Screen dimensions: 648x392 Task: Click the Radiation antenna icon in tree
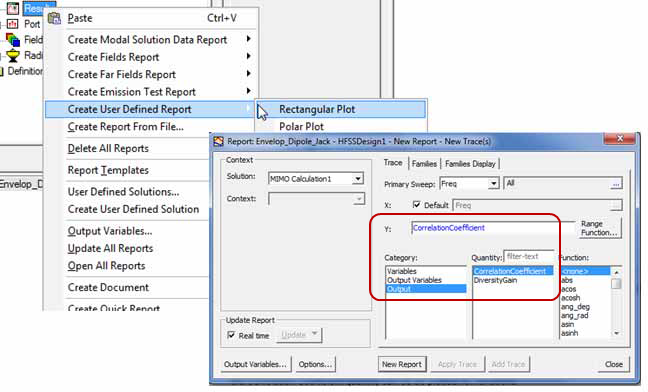[13, 55]
